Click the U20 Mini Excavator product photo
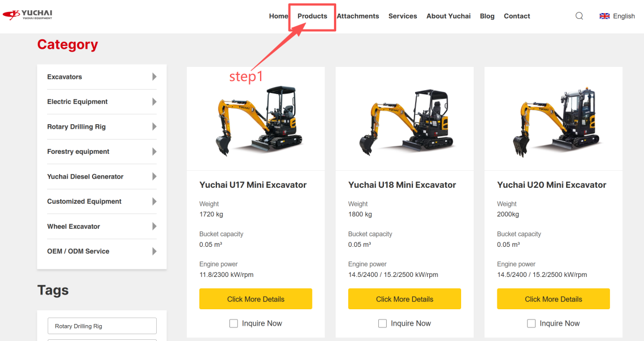This screenshot has width=644, height=341. 553,118
